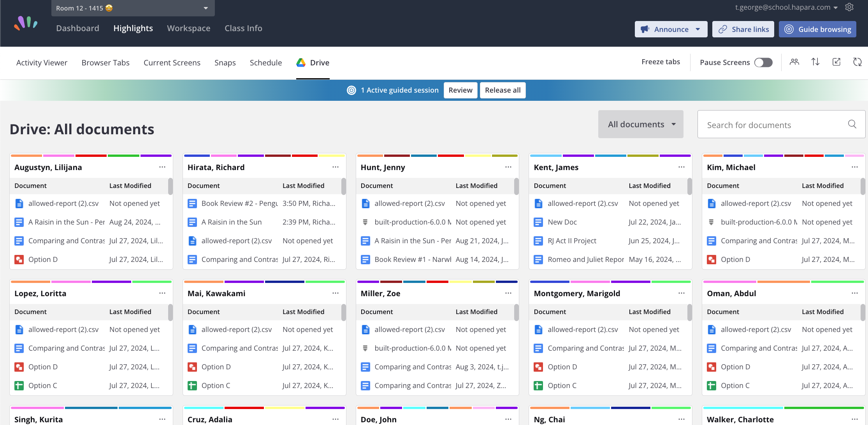Click Document header in Miller, Zoe's card
868x425 pixels.
376,312
